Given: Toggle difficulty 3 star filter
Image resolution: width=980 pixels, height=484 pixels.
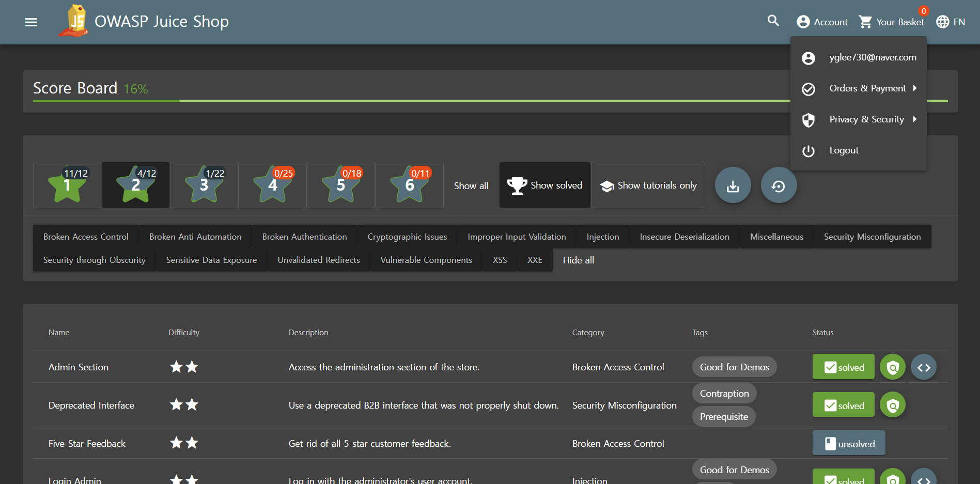Looking at the screenshot, I should [204, 185].
